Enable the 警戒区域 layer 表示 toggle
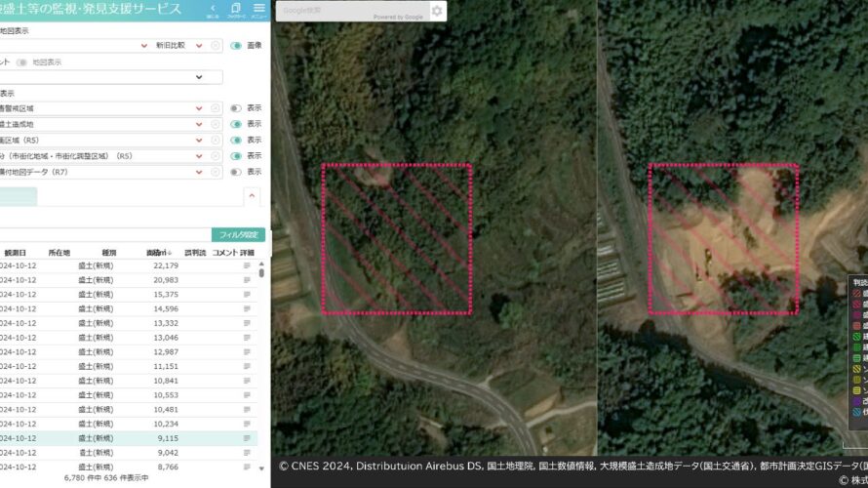This screenshot has height=488, width=868. (x=236, y=108)
